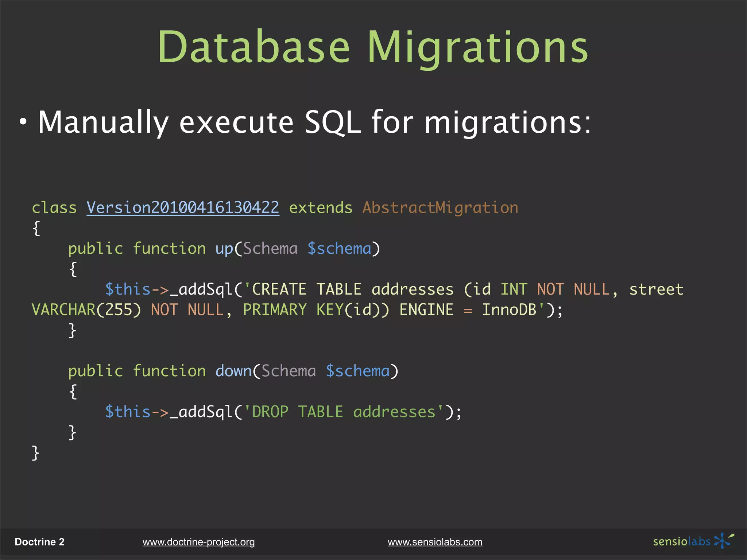Click 'street' in the CREATE TABLE line
The height and width of the screenshot is (560, 747).
tap(656, 289)
